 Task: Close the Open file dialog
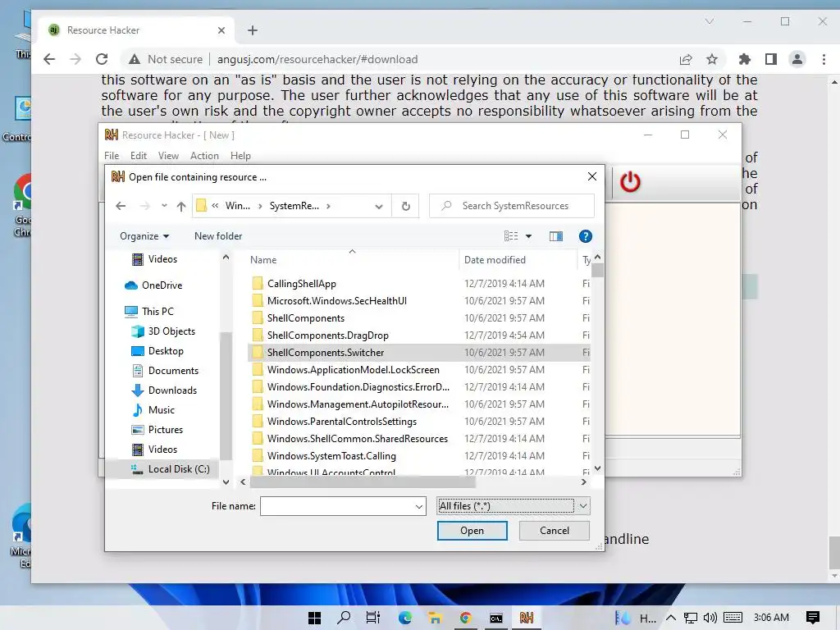coord(592,176)
